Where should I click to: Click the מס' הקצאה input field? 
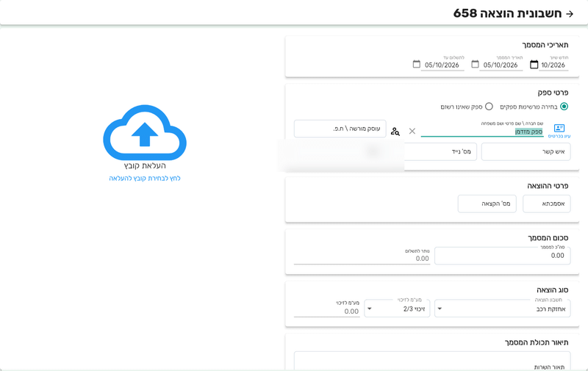tap(487, 203)
